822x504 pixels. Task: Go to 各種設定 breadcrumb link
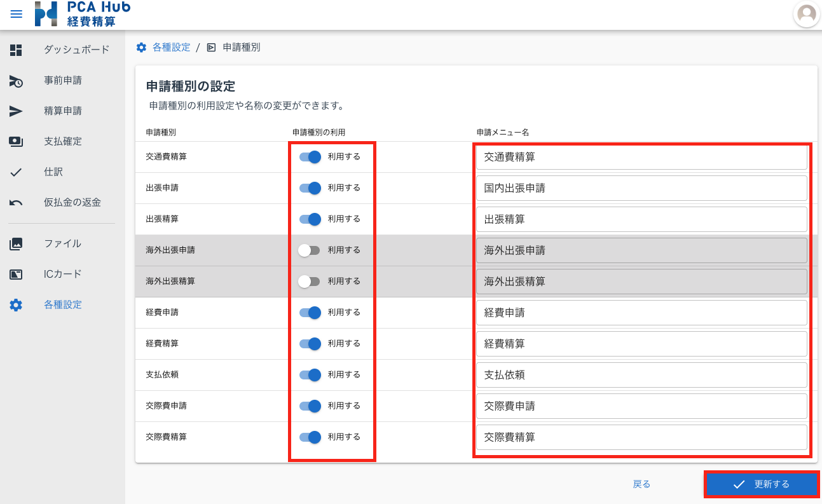pyautogui.click(x=170, y=48)
